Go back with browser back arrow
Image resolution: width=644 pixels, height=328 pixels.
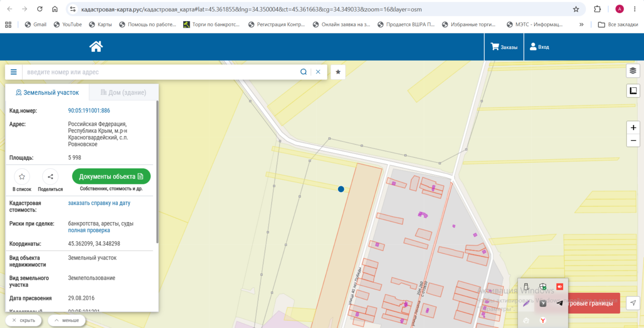(11, 9)
